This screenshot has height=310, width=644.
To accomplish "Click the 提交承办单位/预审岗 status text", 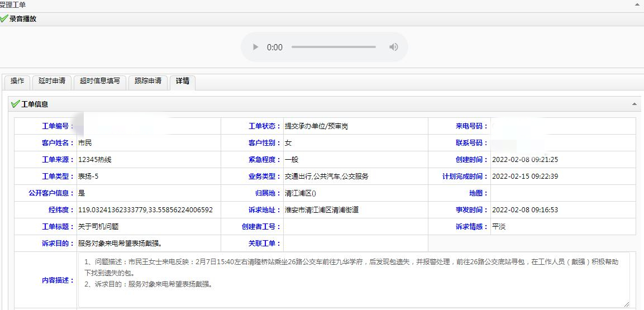I will pyautogui.click(x=316, y=126).
